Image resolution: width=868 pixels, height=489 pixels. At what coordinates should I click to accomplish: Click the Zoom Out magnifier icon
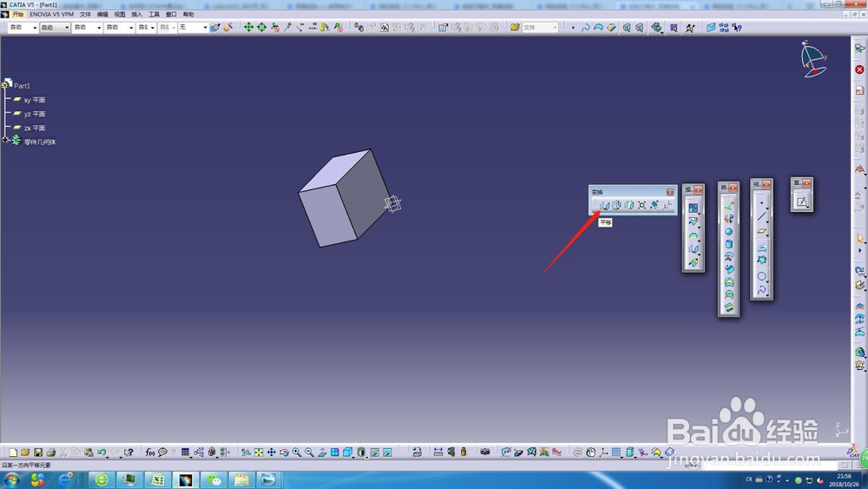click(310, 453)
